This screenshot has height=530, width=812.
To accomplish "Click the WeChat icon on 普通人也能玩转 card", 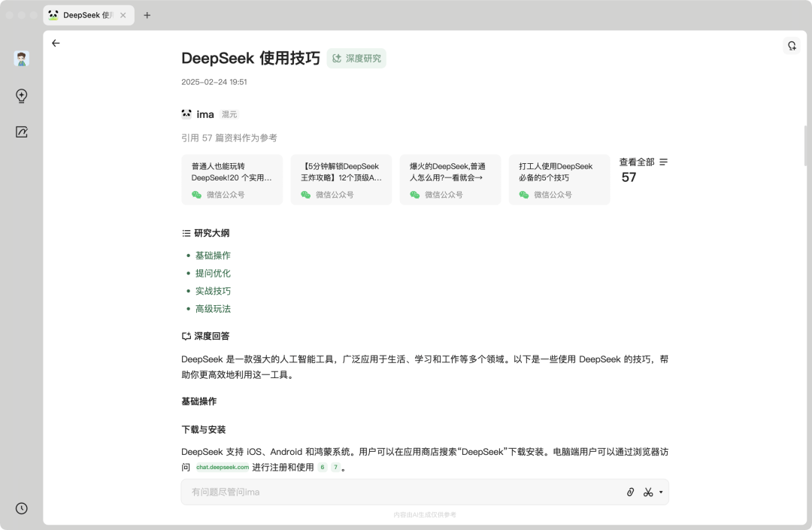I will (196, 195).
